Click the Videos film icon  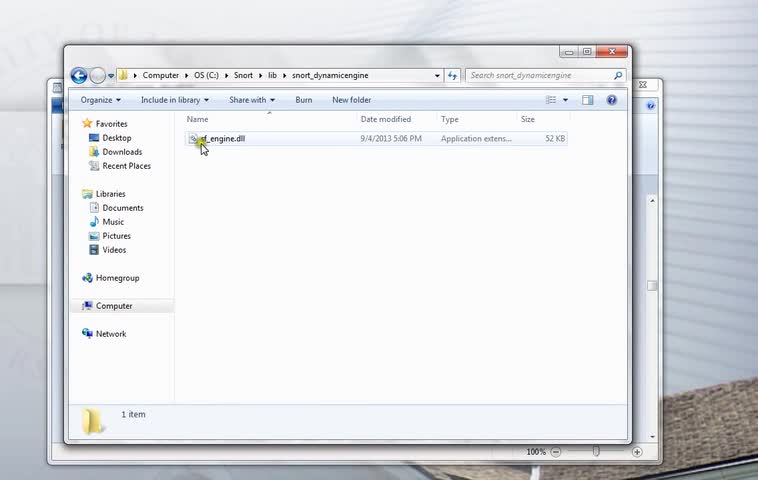(94, 250)
